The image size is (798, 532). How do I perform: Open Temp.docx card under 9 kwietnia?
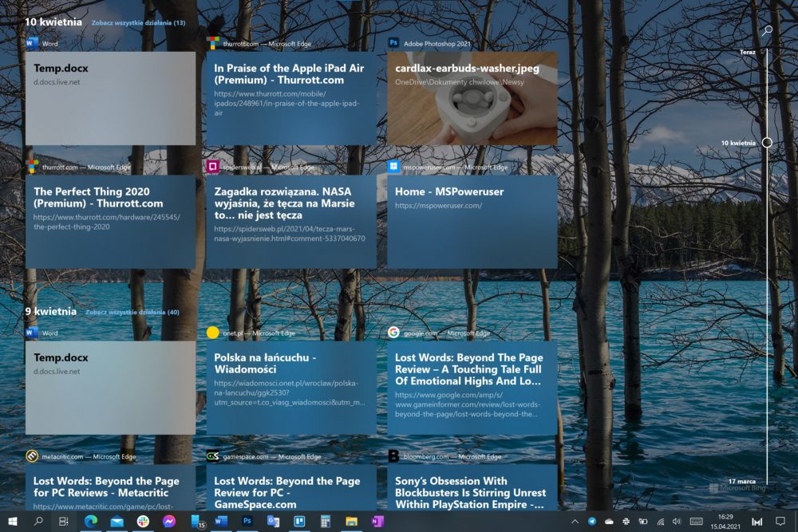click(x=110, y=388)
